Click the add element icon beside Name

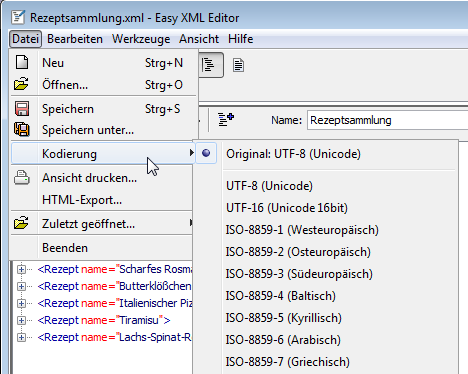pos(226,119)
